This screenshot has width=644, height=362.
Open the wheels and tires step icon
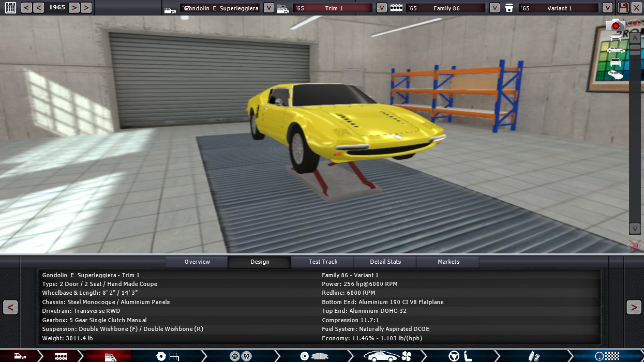point(241,356)
